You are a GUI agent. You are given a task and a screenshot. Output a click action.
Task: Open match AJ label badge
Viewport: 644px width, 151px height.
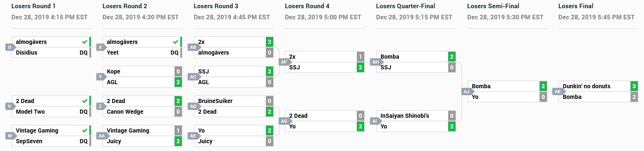pos(466,92)
